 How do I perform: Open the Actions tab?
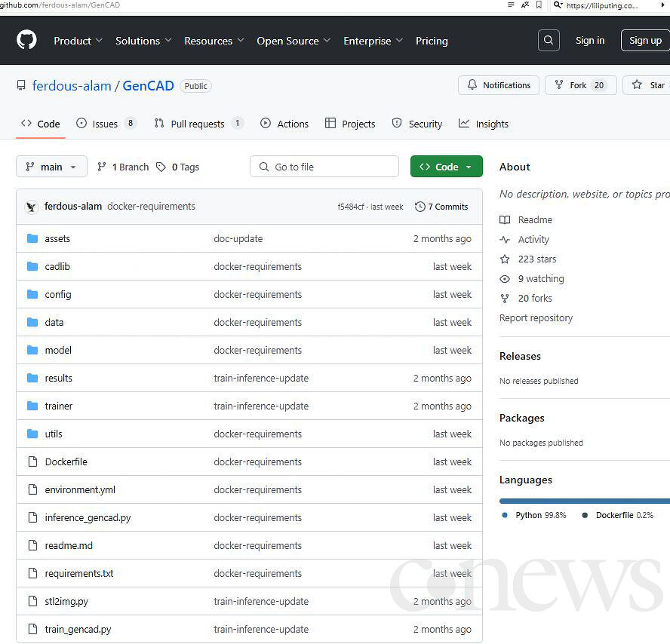coord(284,124)
